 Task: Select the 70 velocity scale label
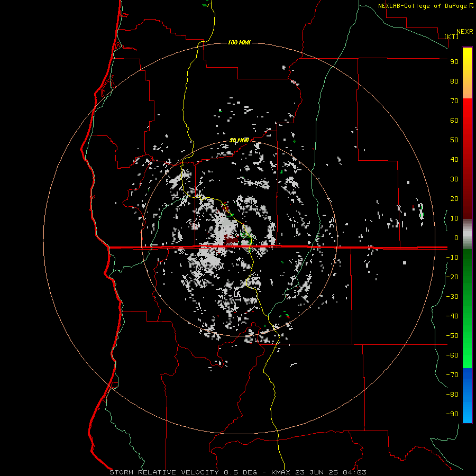pyautogui.click(x=454, y=101)
